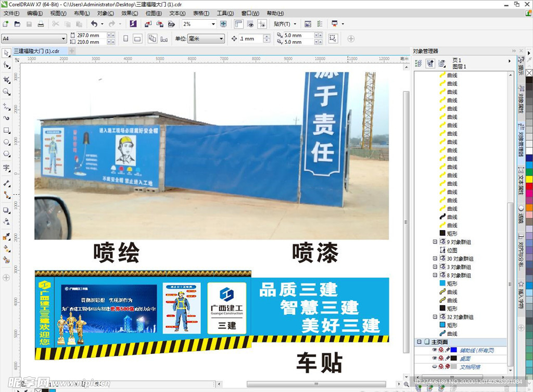Toggle visibility eye of 文档网格 layer
533x392 pixels.
tap(435, 366)
